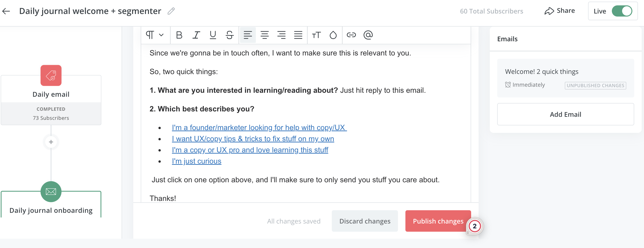Screen dimensions: 644x248
Task: Open the Daily journal onboarding step
Action: [51, 210]
